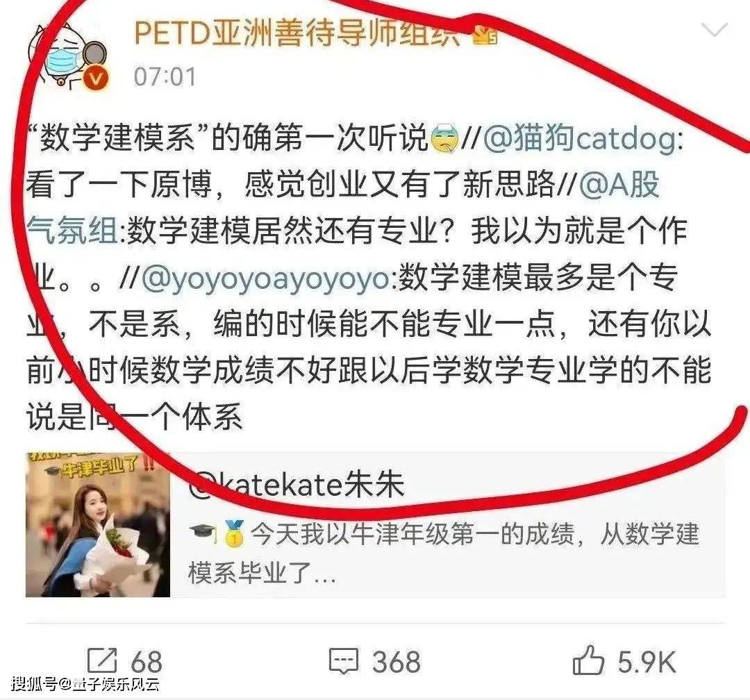The width and height of the screenshot is (750, 700).
Task: Click the PETD亚洲善待导师组织 username
Action: [x=297, y=33]
